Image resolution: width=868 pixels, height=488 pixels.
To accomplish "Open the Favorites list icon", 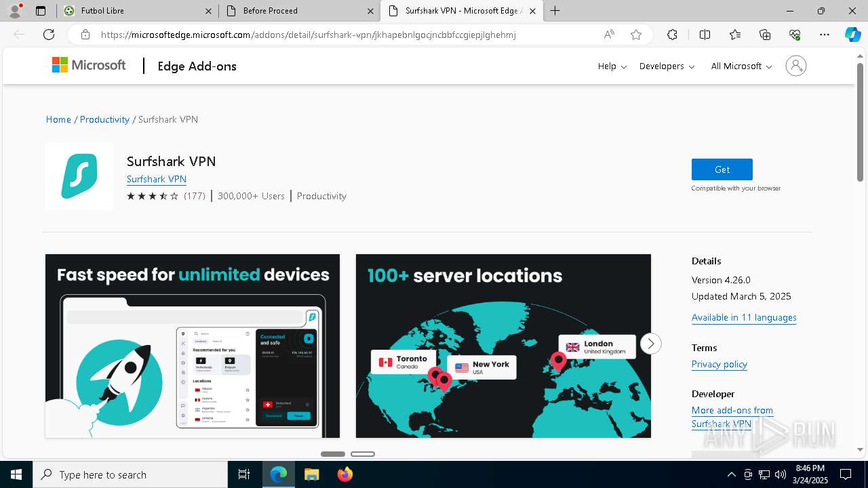I will (735, 35).
